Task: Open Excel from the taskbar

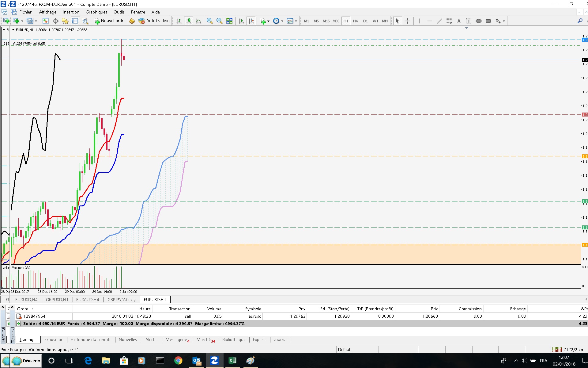Action: 232,361
